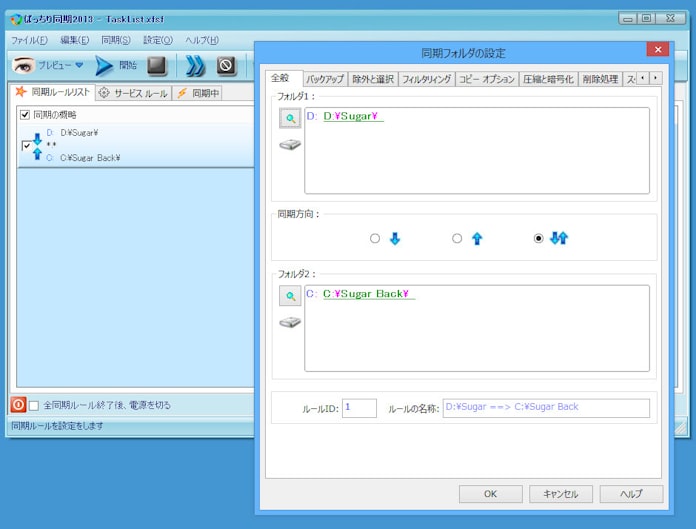
Task: Start sync with the 開始 play icon
Action: [104, 66]
